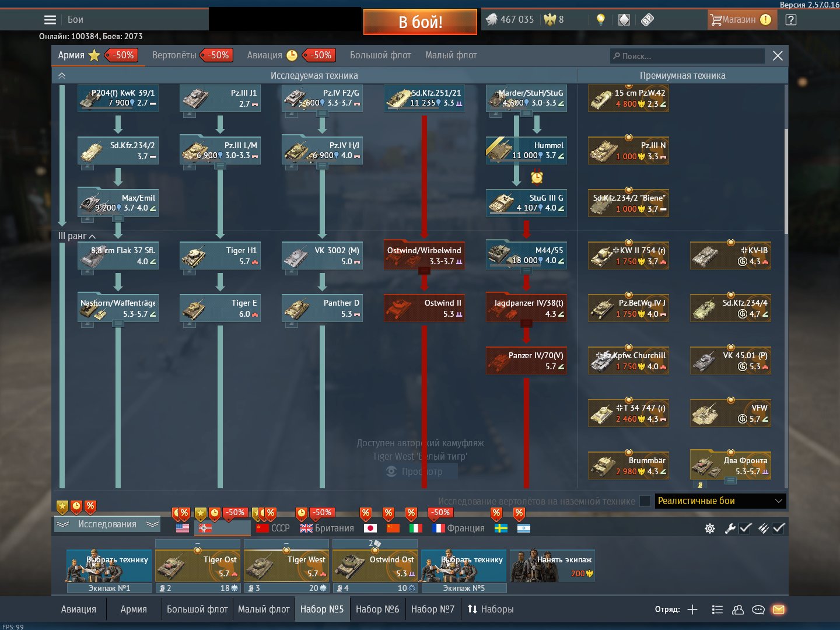Image resolution: width=840 pixels, height=630 pixels.
Task: Open the lightbulb hints icon
Action: [601, 20]
